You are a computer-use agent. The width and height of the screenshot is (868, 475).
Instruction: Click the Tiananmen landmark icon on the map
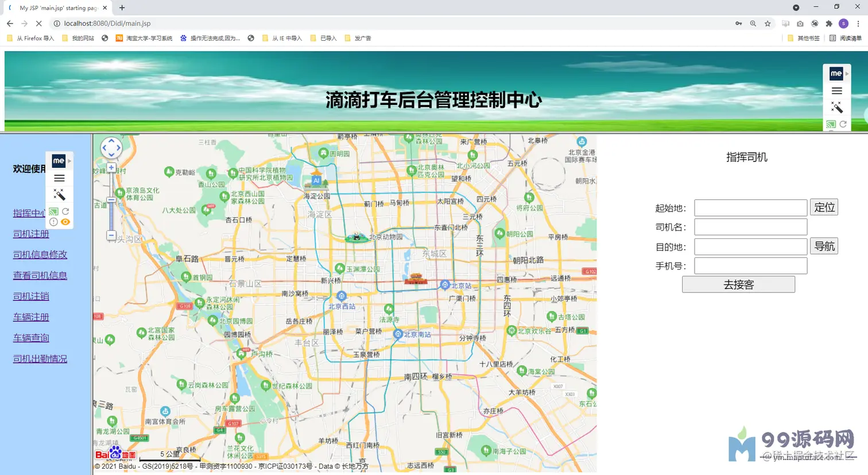[x=416, y=279]
